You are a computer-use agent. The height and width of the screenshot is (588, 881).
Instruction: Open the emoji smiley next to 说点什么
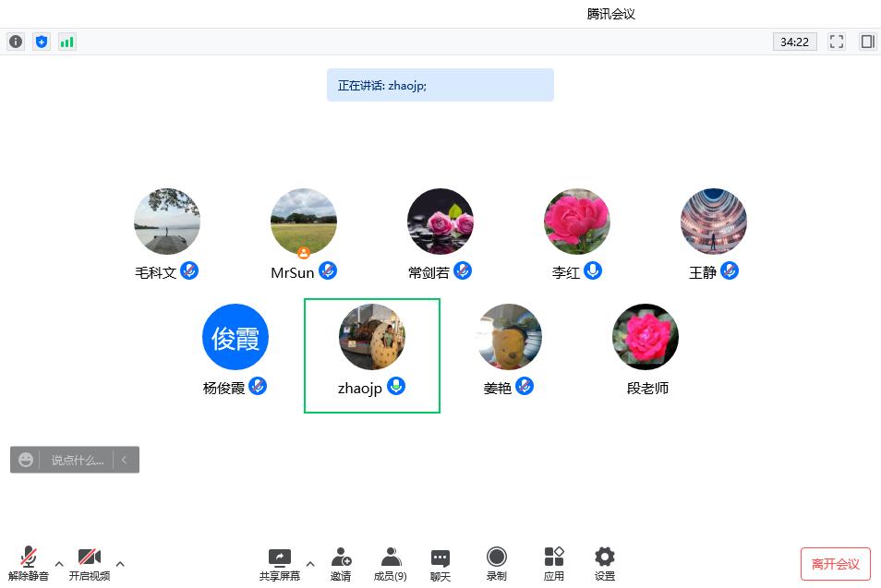coord(25,459)
